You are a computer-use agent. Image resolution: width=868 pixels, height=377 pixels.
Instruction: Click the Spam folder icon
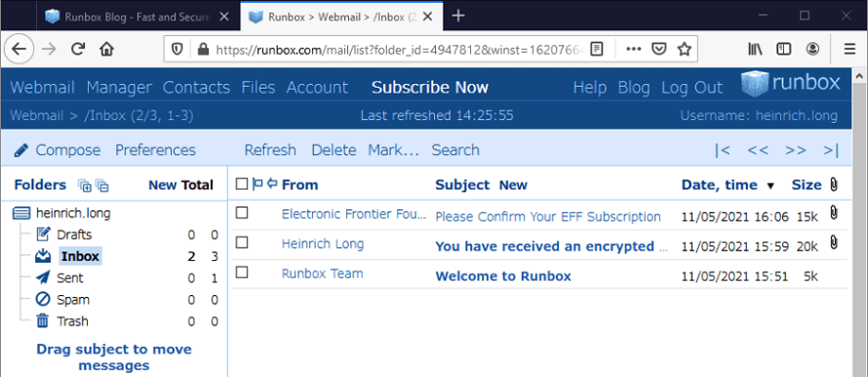pyautogui.click(x=43, y=300)
